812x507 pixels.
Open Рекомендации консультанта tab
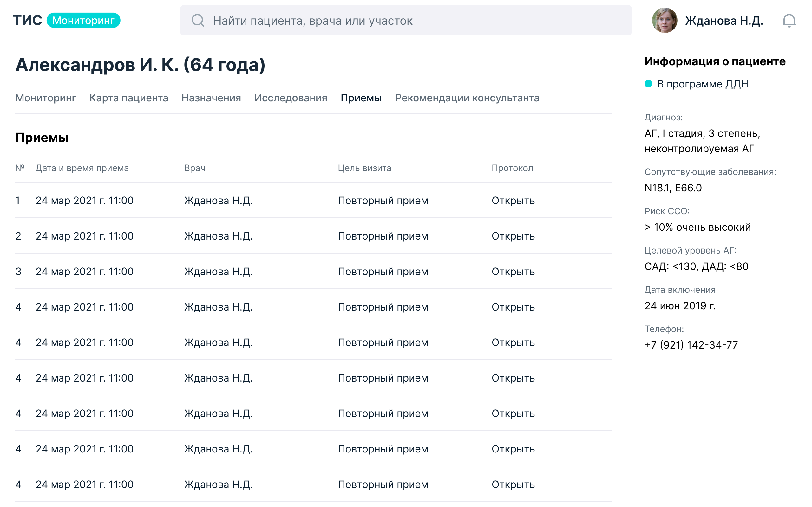pos(467,98)
